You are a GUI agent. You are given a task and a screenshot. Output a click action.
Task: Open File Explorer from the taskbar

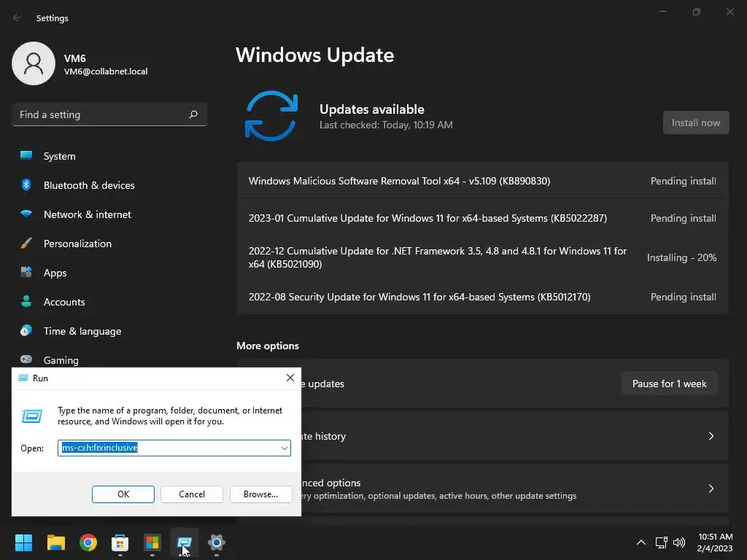pos(55,542)
